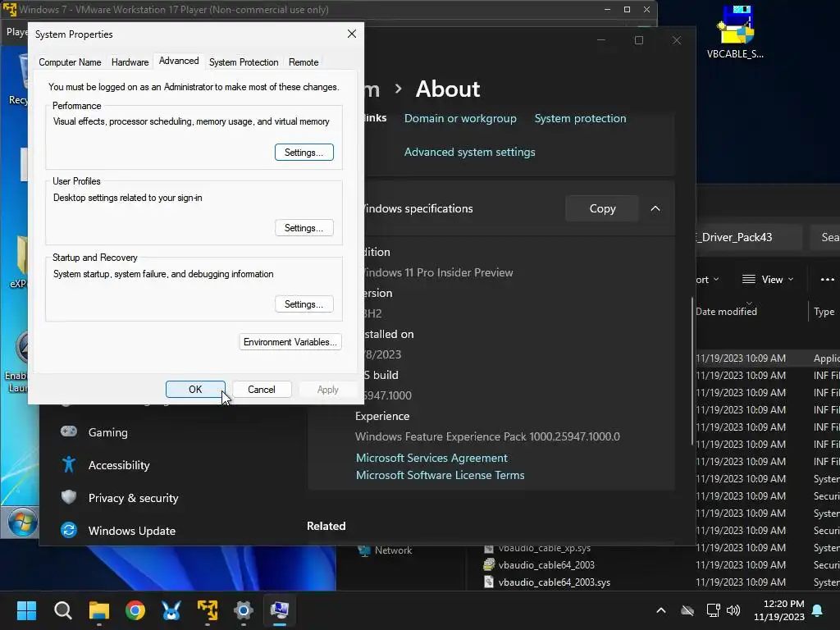Select the Advanced tab
Screen dimensions: 840x630
(x=178, y=61)
